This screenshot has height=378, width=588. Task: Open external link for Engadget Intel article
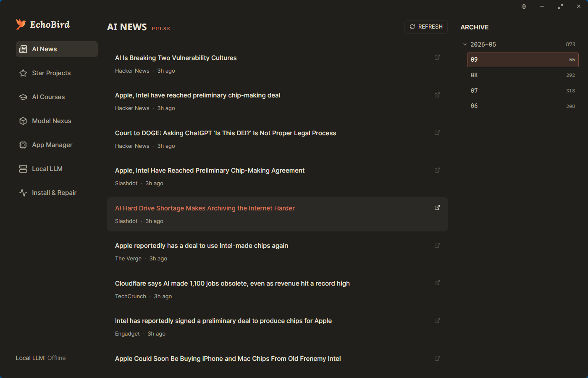pos(437,320)
